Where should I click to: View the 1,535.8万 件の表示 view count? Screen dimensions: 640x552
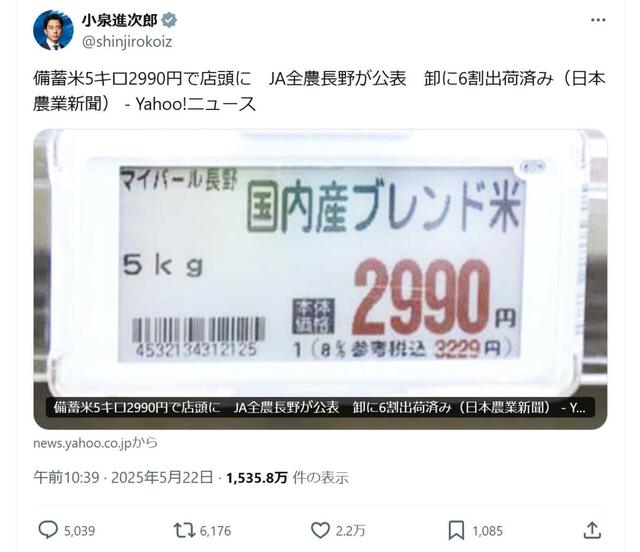pyautogui.click(x=287, y=477)
